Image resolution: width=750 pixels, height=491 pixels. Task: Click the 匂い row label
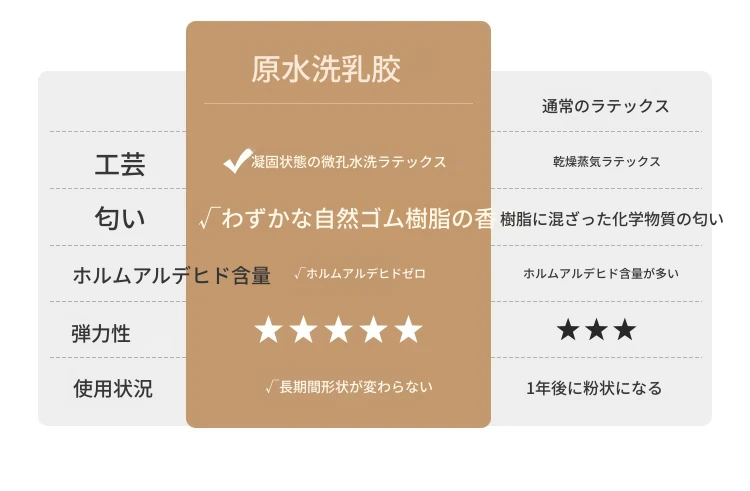(120, 218)
